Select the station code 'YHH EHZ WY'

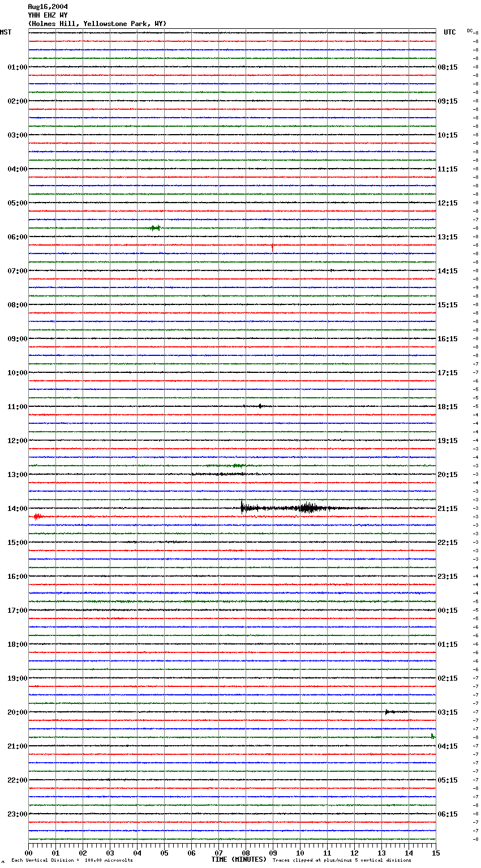pyautogui.click(x=48, y=15)
